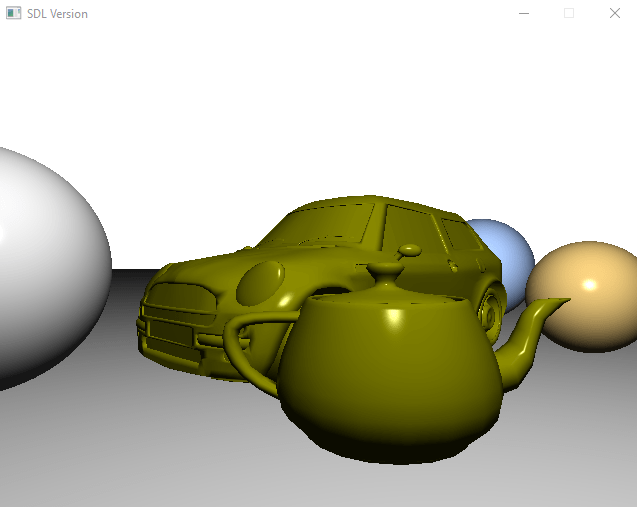Click the car's rear side window
The width and height of the screenshot is (637, 507).
459,237
